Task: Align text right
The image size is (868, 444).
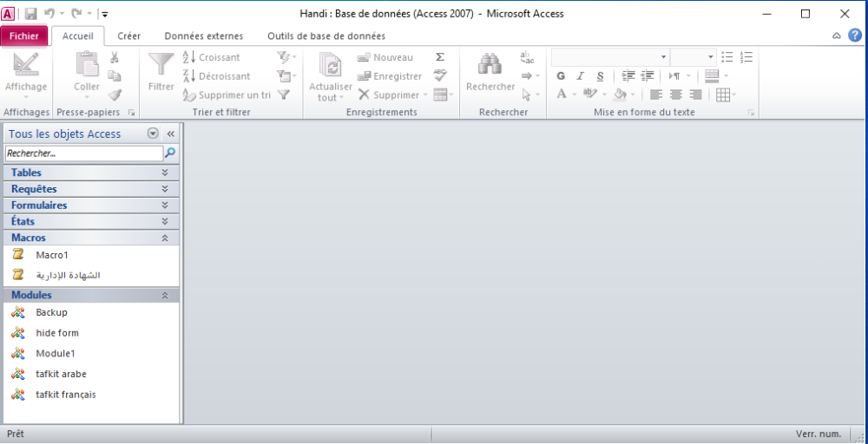Action: click(x=696, y=95)
